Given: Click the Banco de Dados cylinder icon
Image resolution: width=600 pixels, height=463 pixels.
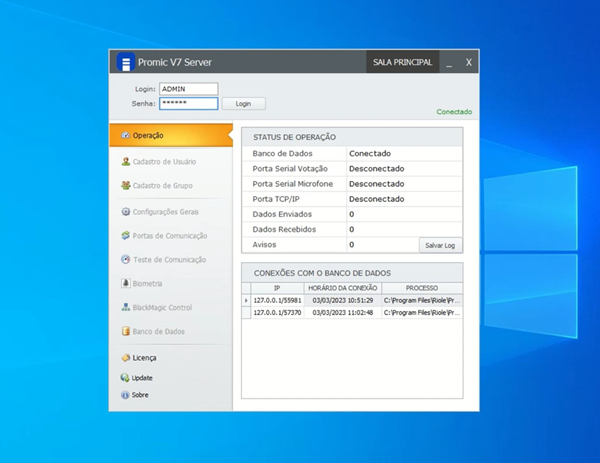Looking at the screenshot, I should 126,331.
